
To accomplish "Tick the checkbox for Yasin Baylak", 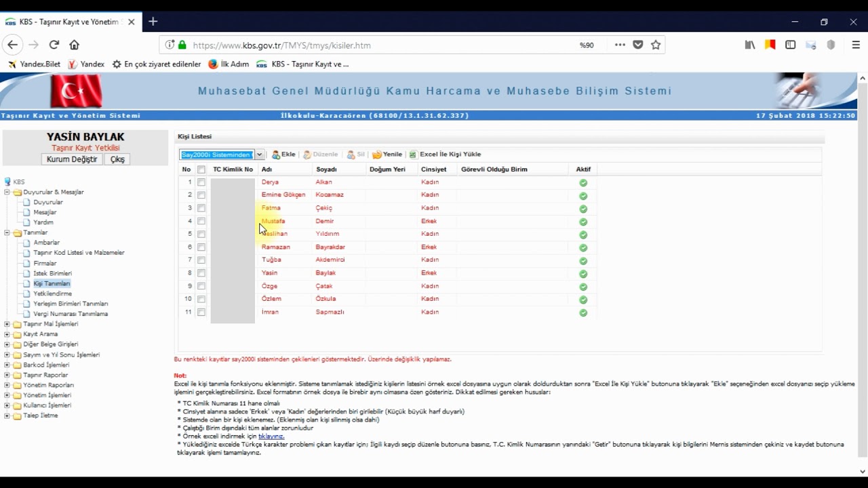I will coord(201,273).
